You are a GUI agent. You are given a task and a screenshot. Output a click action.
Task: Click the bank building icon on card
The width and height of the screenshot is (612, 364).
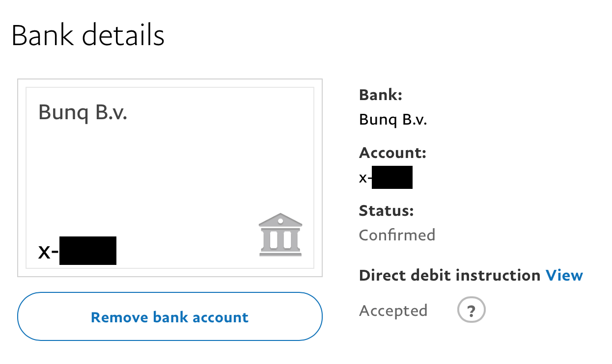280,234
